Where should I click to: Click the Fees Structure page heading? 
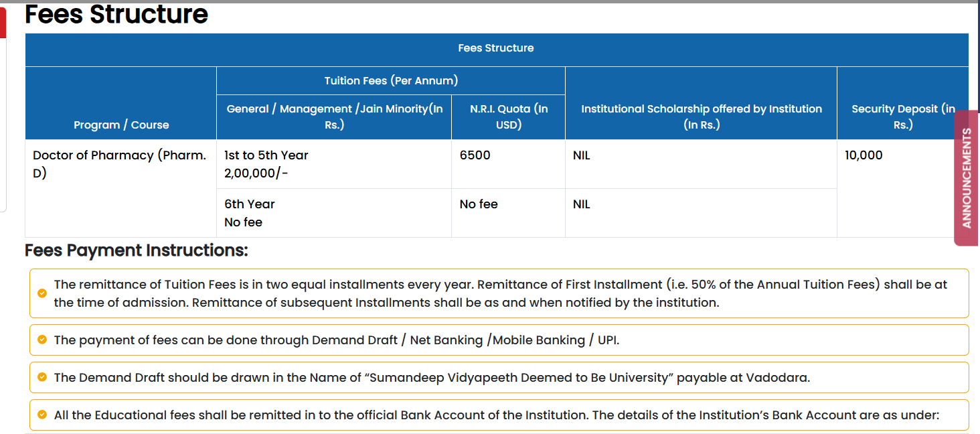(116, 14)
